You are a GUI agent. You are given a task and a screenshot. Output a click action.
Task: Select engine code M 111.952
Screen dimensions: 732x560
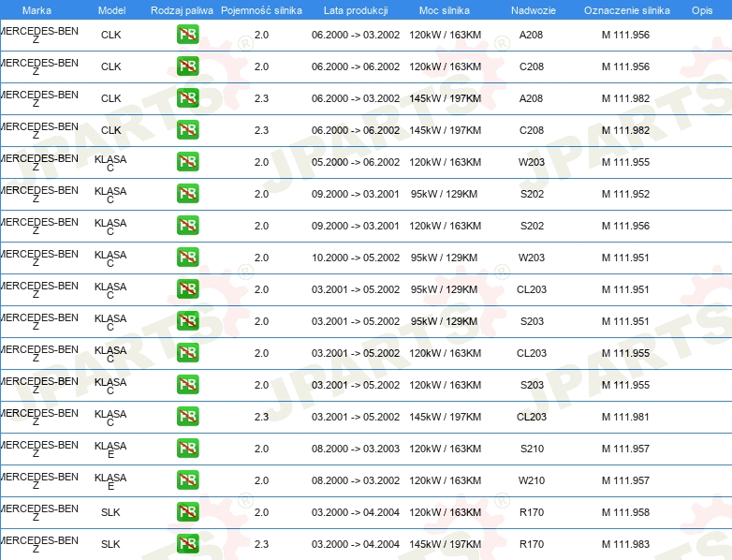625,194
